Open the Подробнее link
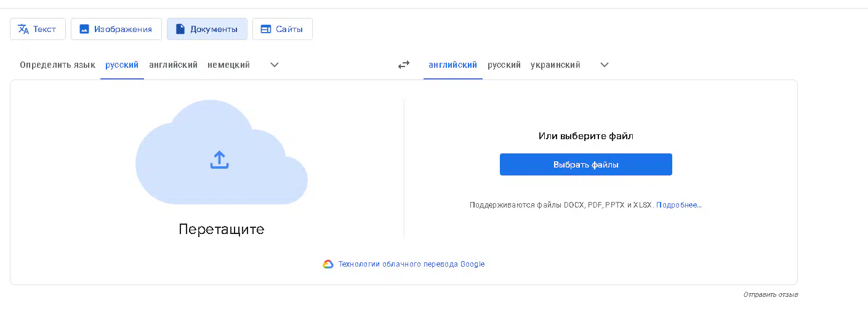 (x=679, y=205)
